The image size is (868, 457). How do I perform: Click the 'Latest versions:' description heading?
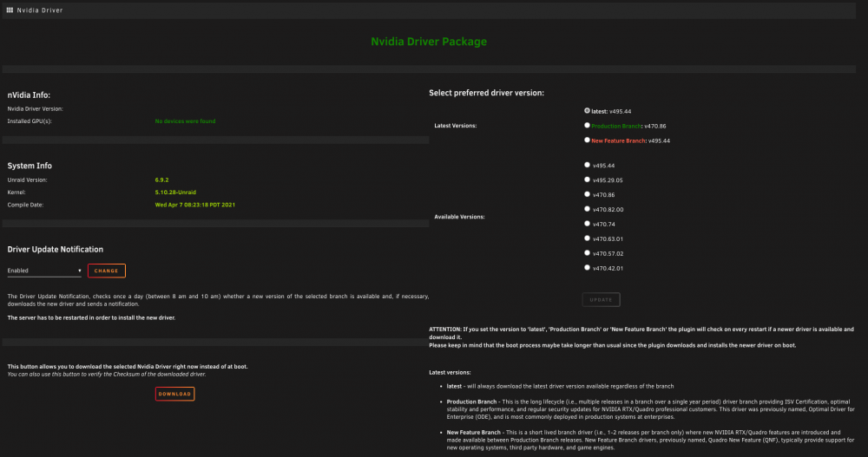[450, 372]
